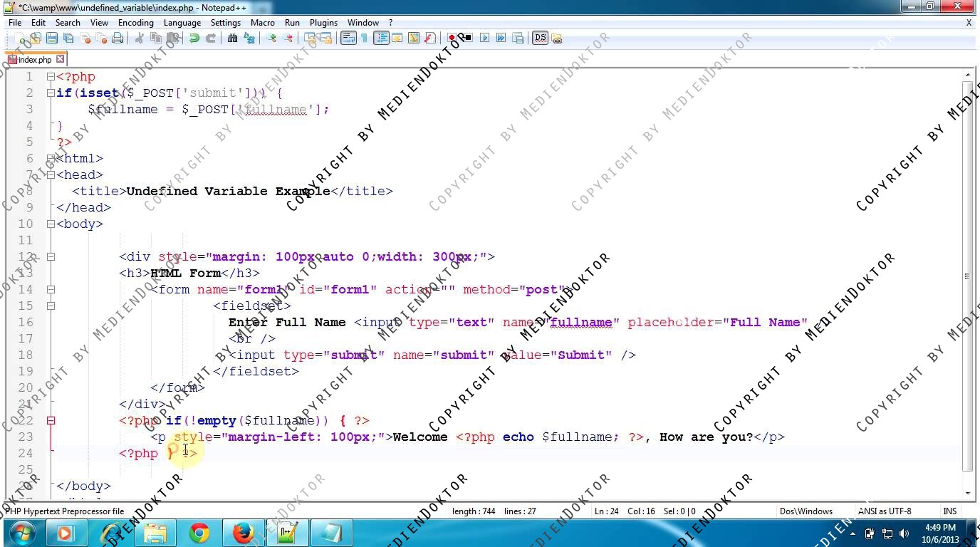Select the index.php document tab
Image resolution: width=980 pixels, height=547 pixels.
click(34, 60)
